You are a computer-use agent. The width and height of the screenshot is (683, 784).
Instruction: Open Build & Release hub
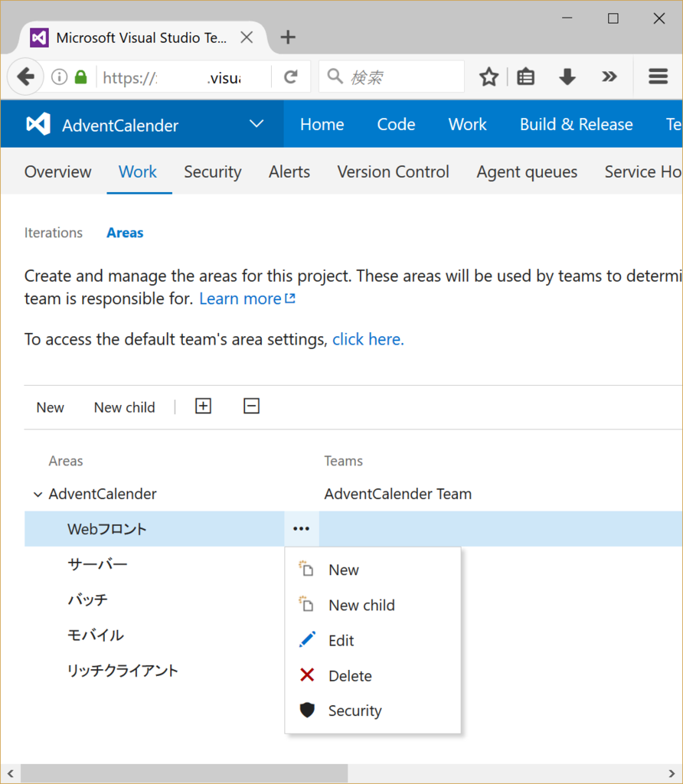576,124
